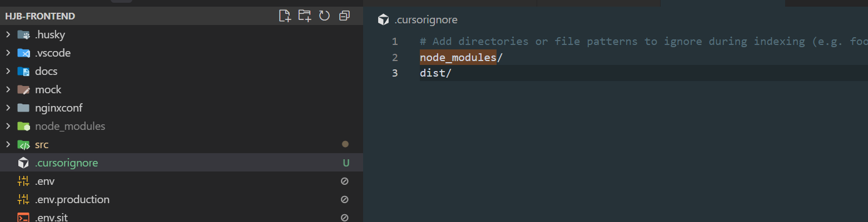Click the HJB-FRONTEND explorer section header
The height and width of the screenshot is (222, 868).
point(40,16)
